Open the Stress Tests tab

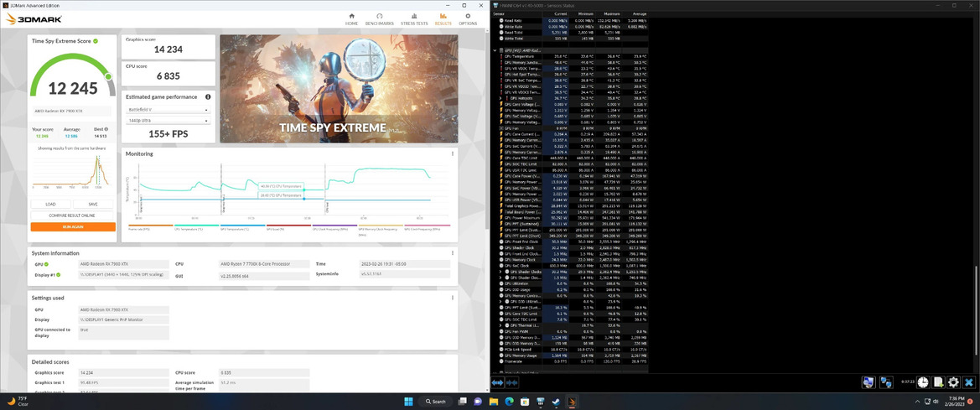tap(414, 18)
